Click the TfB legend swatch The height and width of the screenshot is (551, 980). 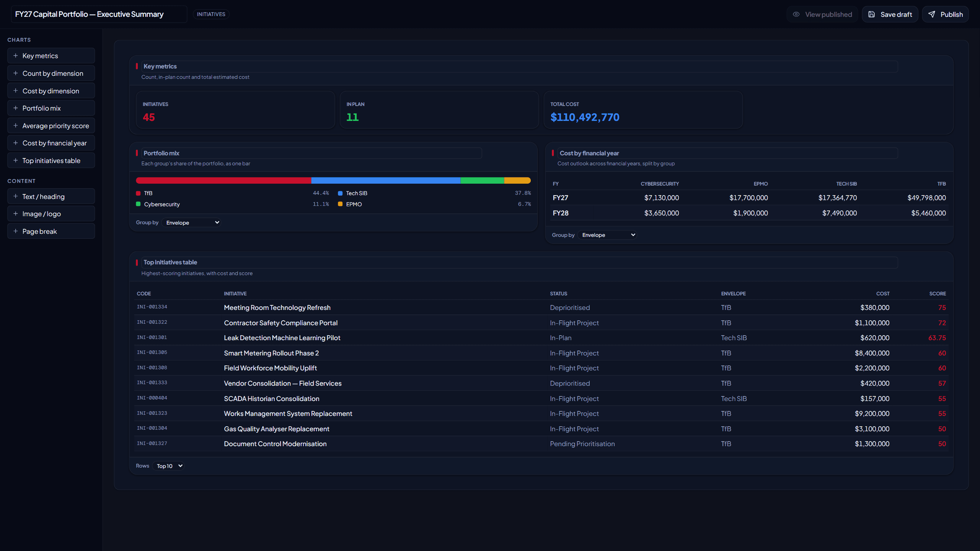point(138,193)
